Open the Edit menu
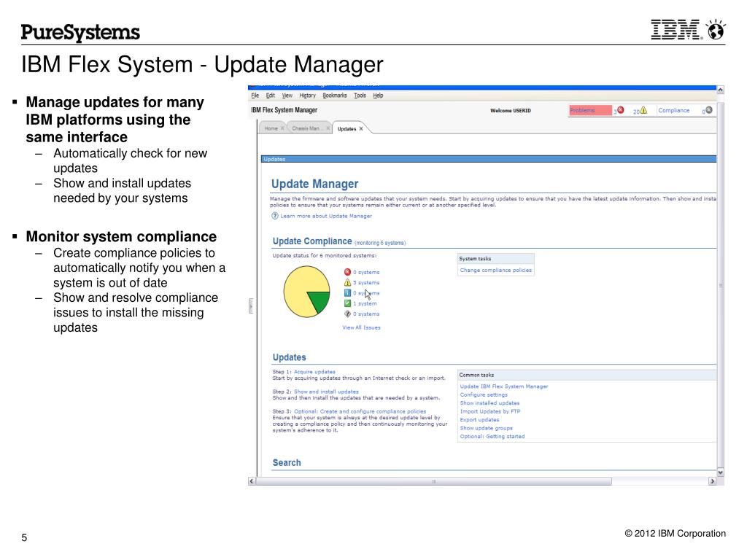 (x=270, y=96)
